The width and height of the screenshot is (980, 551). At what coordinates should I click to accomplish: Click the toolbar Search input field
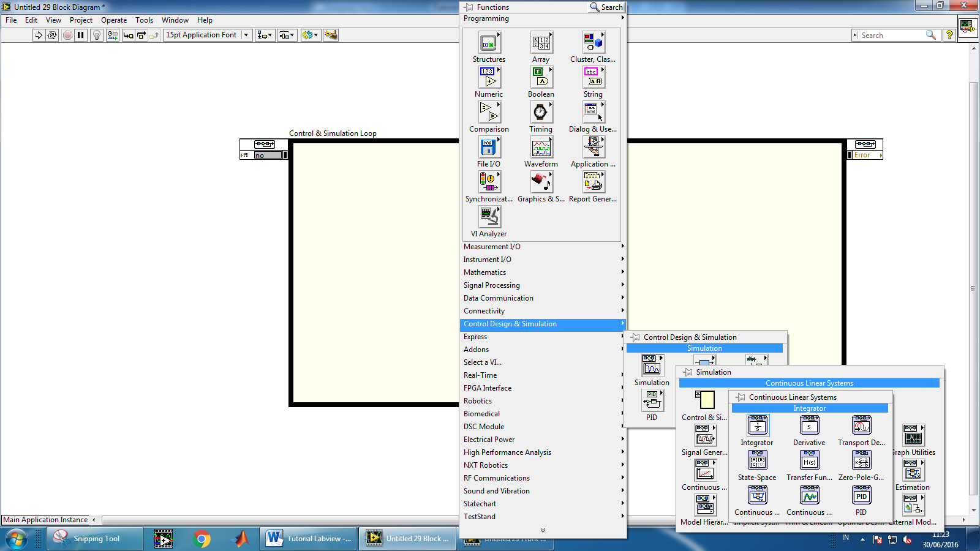click(893, 36)
